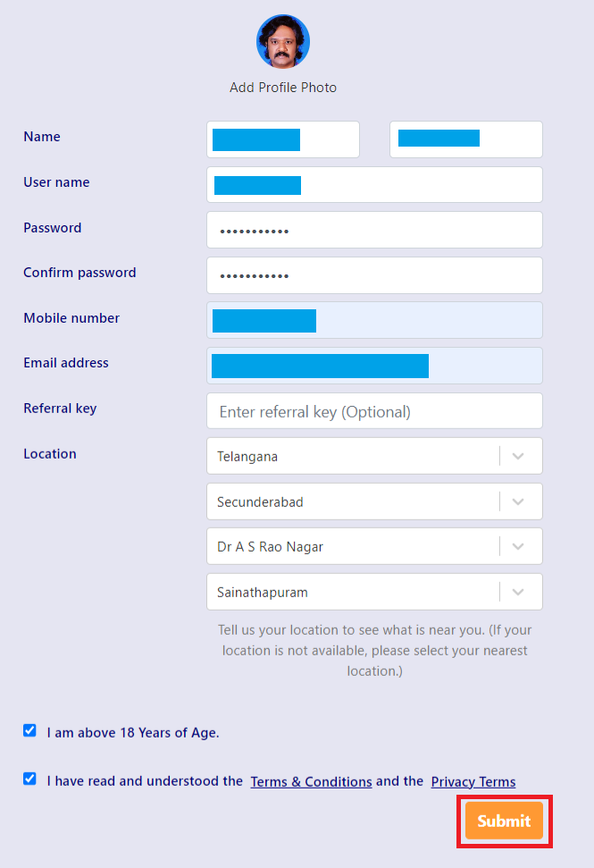Click the Referral key input field
594x868 pixels.
[x=374, y=411]
